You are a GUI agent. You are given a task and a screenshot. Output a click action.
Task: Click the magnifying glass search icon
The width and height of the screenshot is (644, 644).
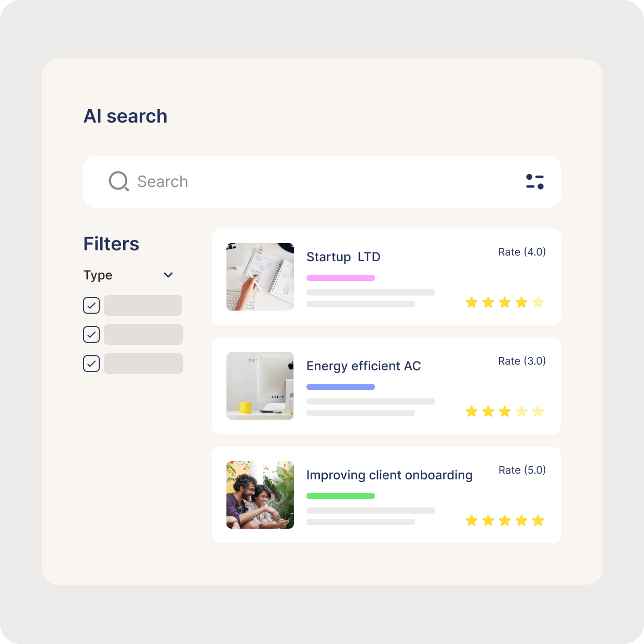tap(118, 181)
